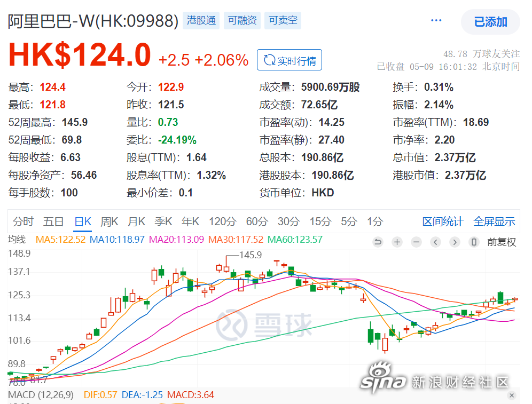532x404 pixels.
Task: Click the MA10:118.97 indicator label
Action: tap(117, 240)
